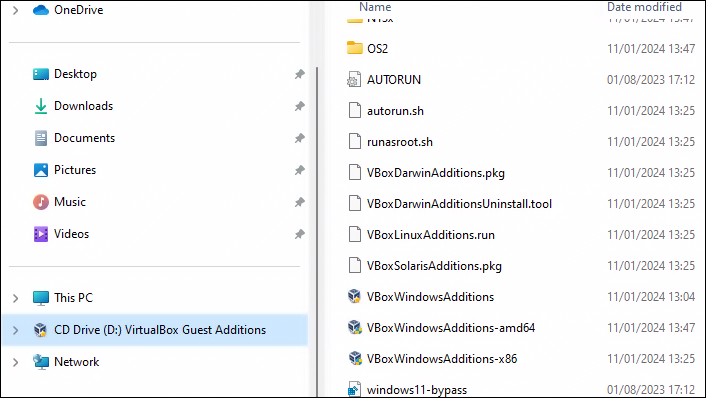
Task: Toggle the pin next to Desktop
Action: click(x=299, y=74)
